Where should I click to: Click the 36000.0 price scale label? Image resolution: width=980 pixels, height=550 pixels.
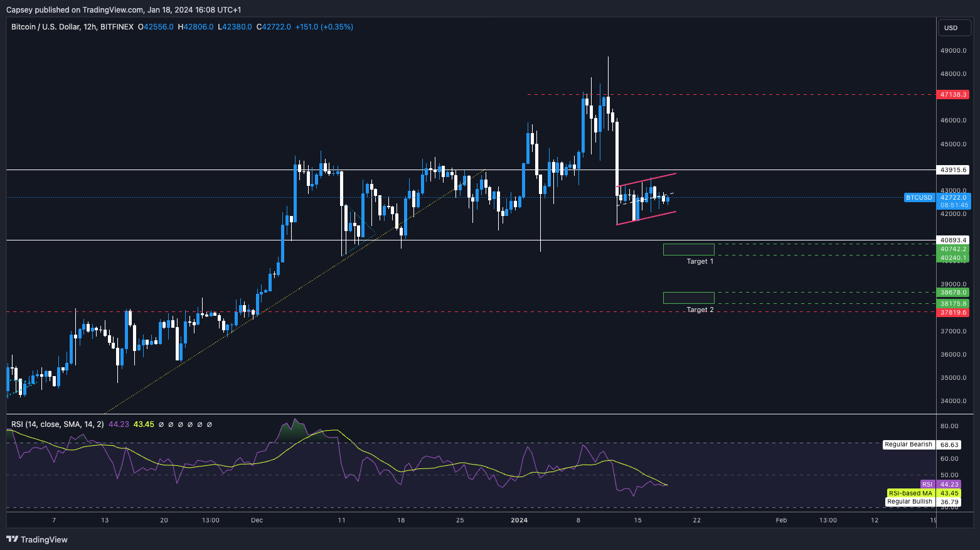click(x=953, y=354)
